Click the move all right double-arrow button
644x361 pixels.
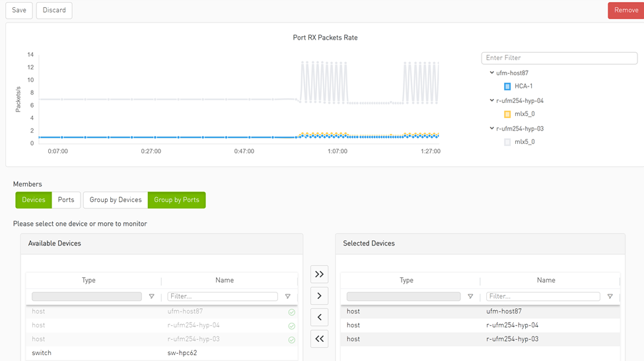pos(319,274)
